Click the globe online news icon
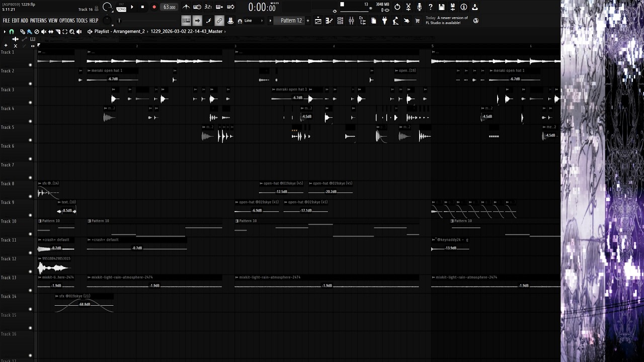Image resolution: width=644 pixels, height=362 pixels. coord(475,21)
